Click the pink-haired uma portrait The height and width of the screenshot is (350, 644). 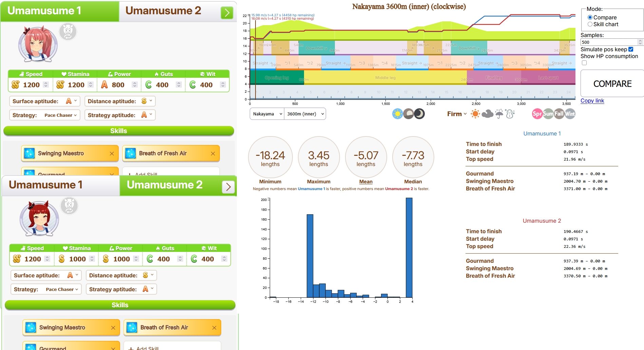pos(38,44)
